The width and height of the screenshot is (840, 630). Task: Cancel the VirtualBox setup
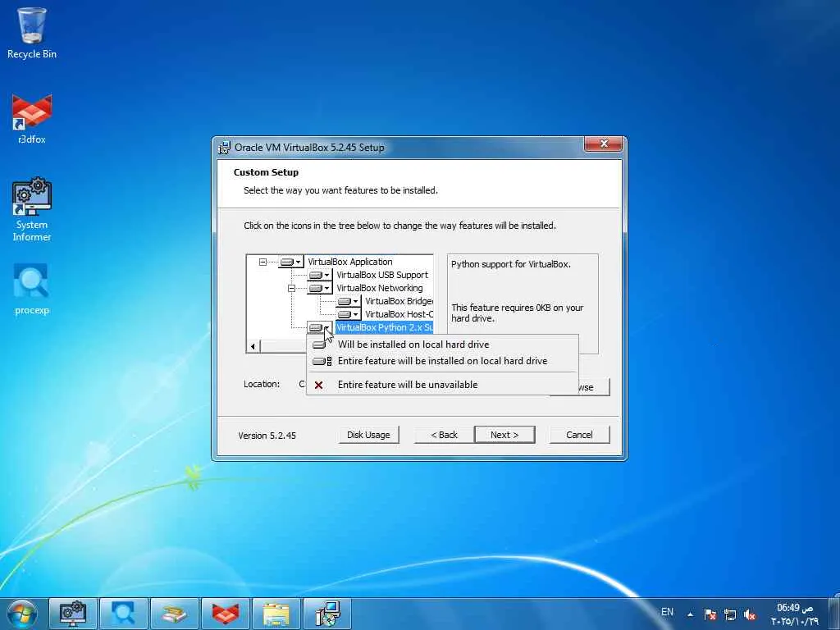click(x=580, y=435)
